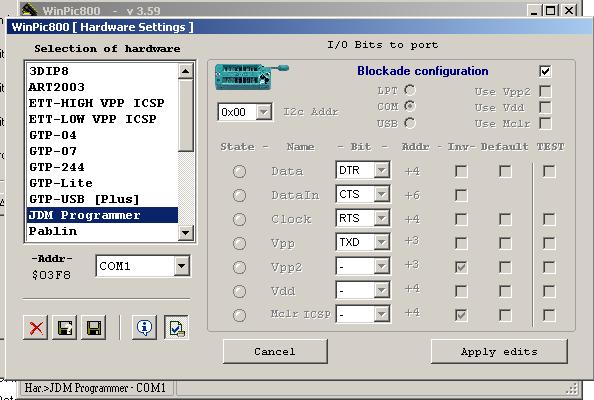Select Pablin in hardware list

102,231
